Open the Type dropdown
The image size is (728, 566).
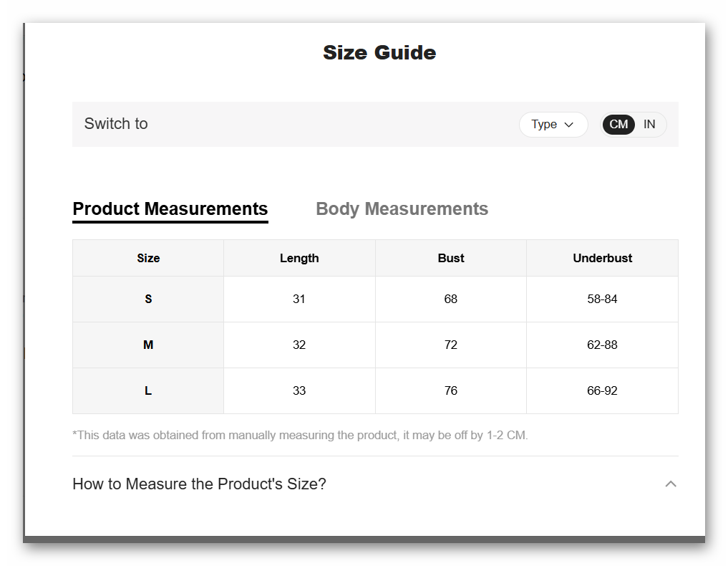[553, 125]
